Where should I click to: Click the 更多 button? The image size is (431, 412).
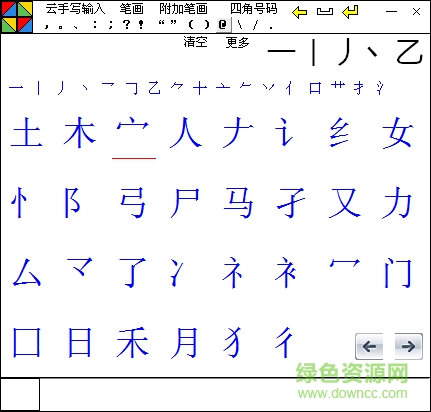(x=238, y=42)
